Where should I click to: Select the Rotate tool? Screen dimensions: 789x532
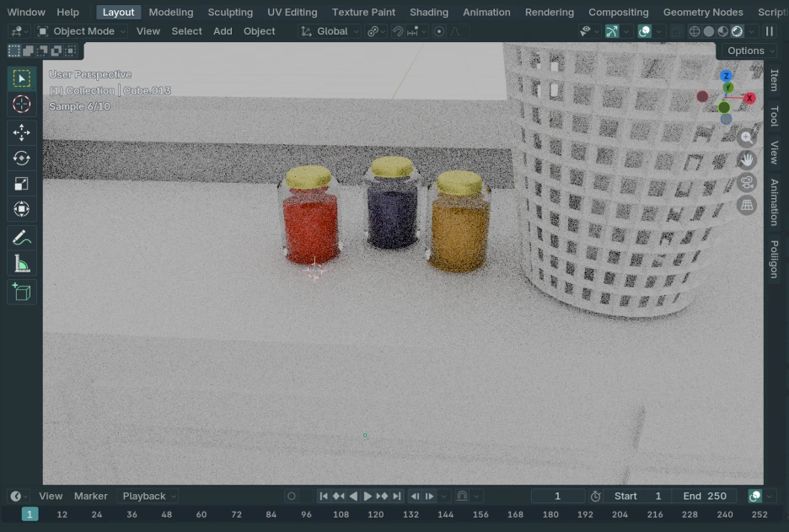[21, 158]
